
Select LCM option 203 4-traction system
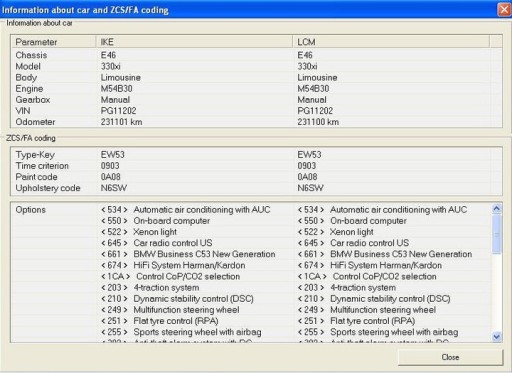[x=347, y=288]
